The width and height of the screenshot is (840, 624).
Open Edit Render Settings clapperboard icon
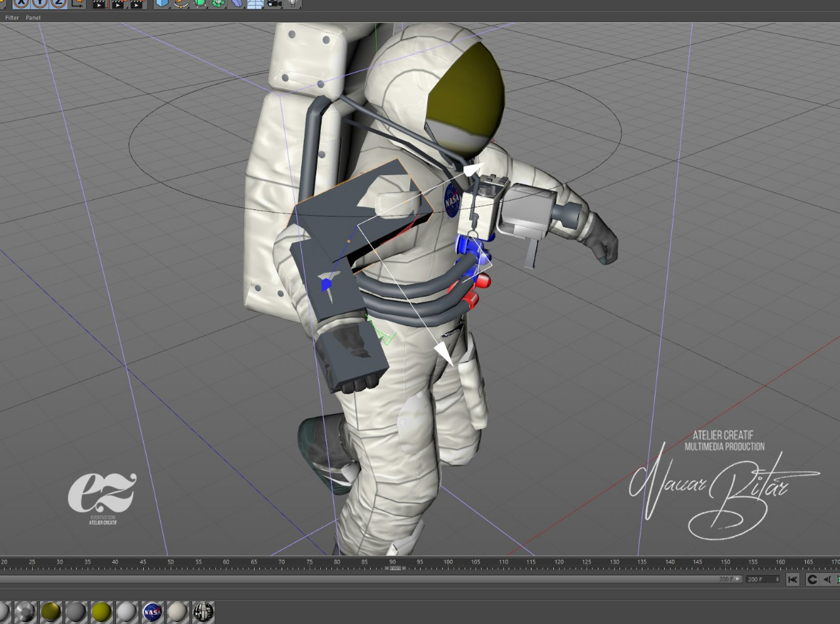click(x=137, y=3)
